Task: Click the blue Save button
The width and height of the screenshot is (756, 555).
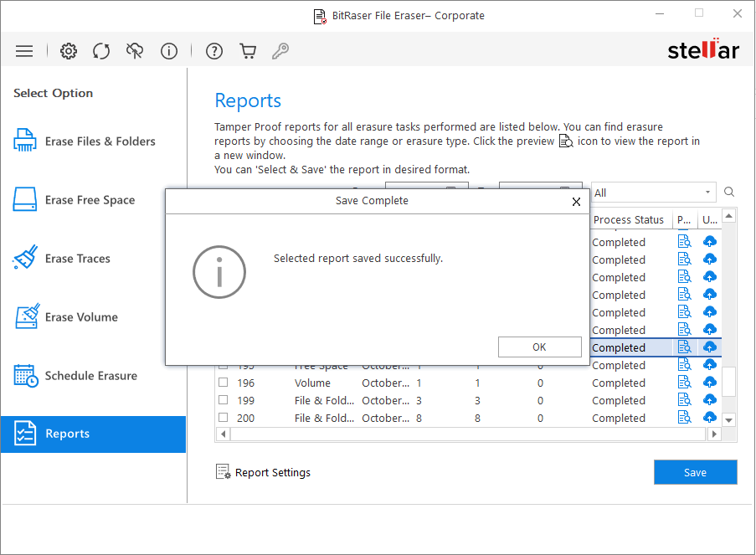Action: (x=695, y=472)
